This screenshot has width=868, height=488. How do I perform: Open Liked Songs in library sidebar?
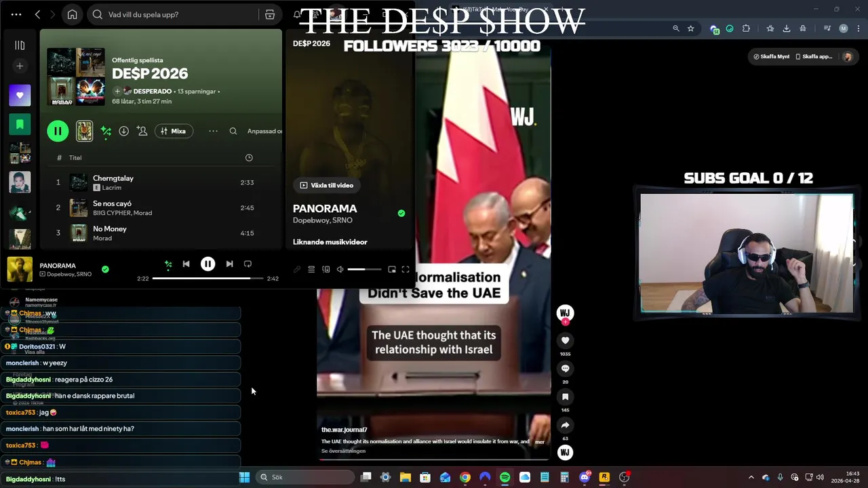click(20, 96)
